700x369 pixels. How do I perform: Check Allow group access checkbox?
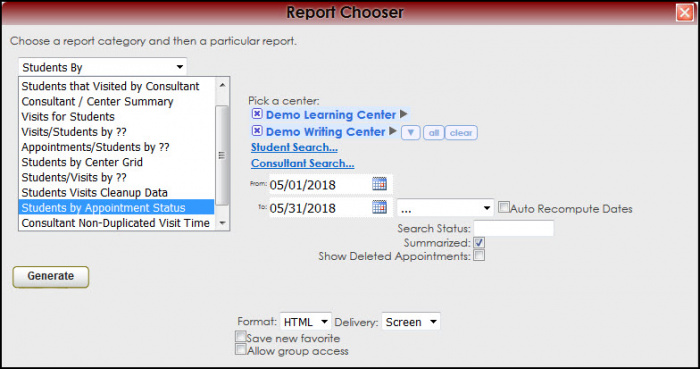pyautogui.click(x=241, y=349)
